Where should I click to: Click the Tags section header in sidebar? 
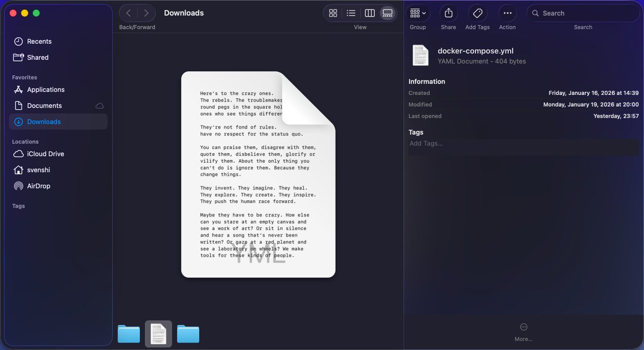(18, 206)
